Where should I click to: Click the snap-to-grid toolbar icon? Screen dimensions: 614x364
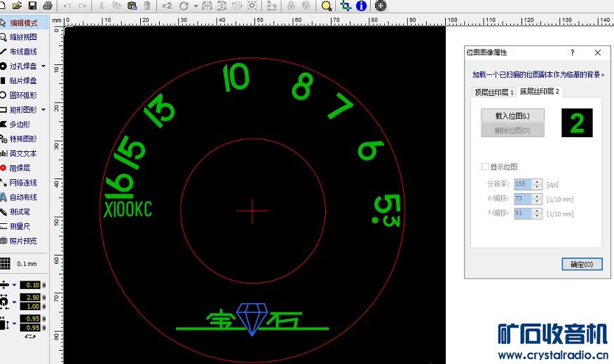coord(252,6)
